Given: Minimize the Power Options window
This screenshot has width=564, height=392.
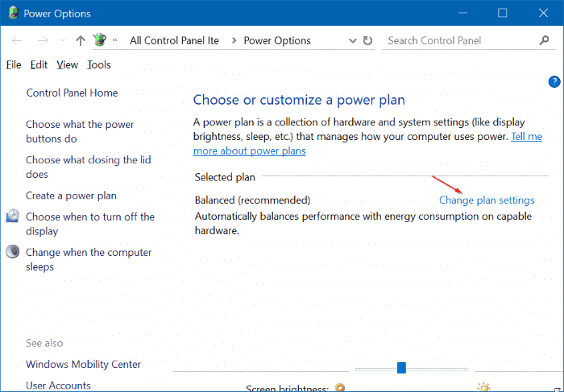Looking at the screenshot, I should pos(462,13).
